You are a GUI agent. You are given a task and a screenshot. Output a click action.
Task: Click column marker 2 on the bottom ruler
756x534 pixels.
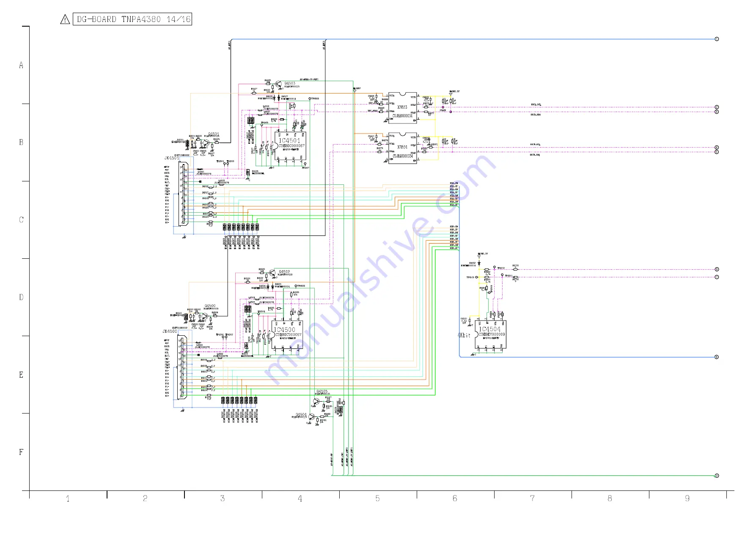pos(145,498)
